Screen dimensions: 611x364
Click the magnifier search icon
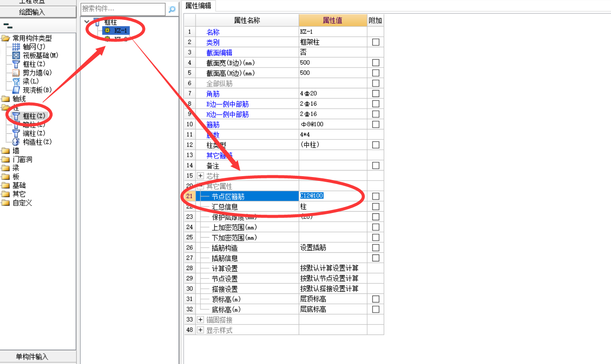172,9
